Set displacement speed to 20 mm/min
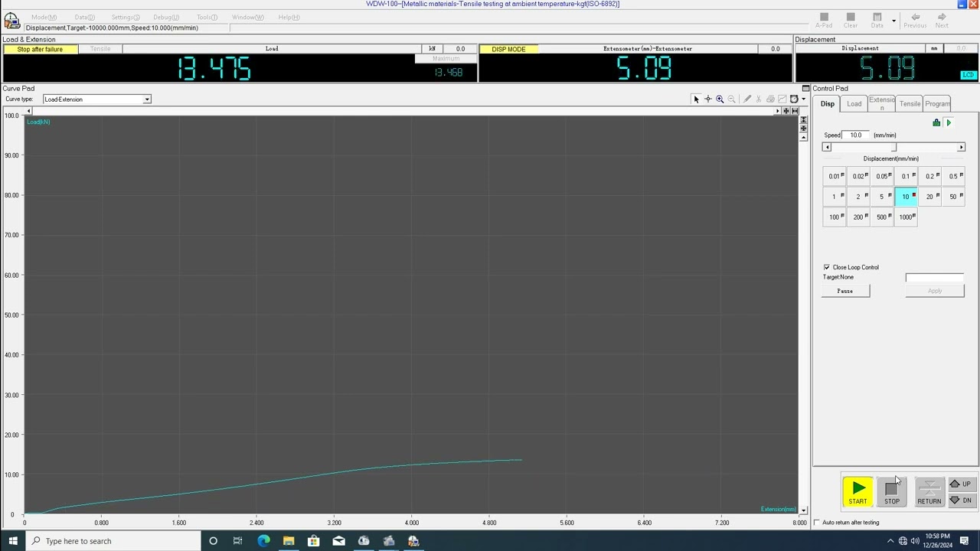Screen dimensions: 980x551 (929, 197)
